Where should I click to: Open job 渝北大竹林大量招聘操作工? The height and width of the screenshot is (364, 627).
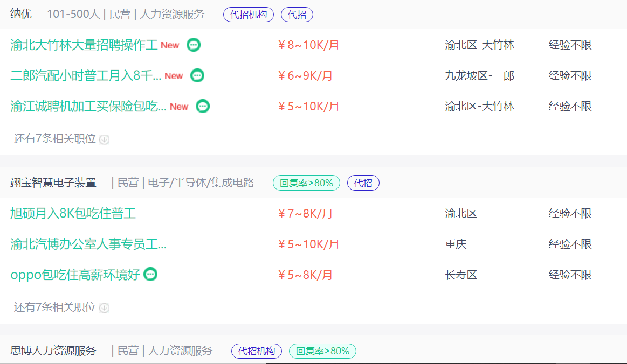point(84,45)
